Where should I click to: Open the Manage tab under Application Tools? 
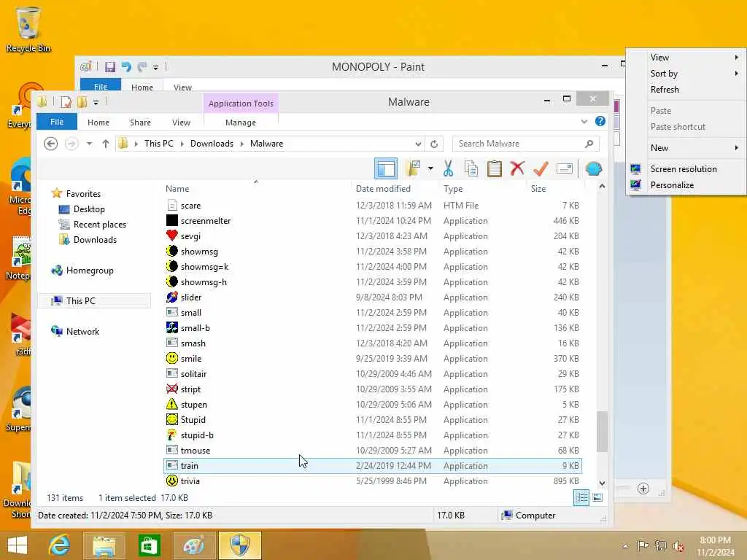(x=241, y=122)
